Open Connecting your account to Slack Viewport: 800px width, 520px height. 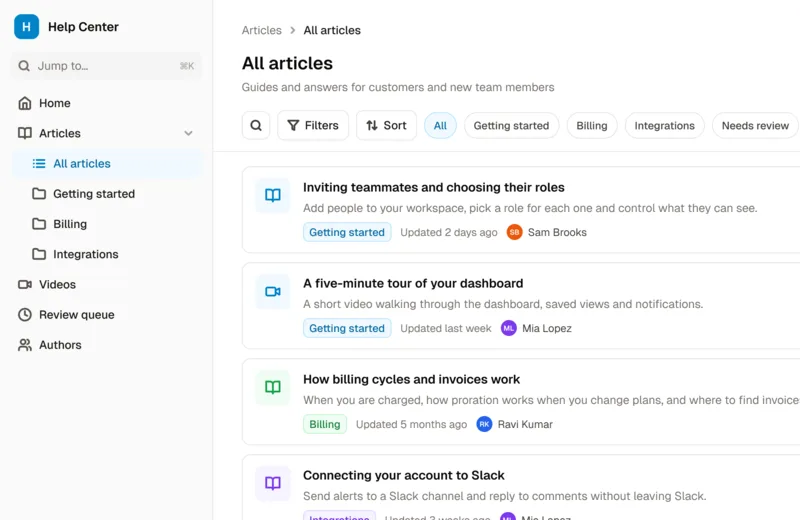[x=404, y=475]
